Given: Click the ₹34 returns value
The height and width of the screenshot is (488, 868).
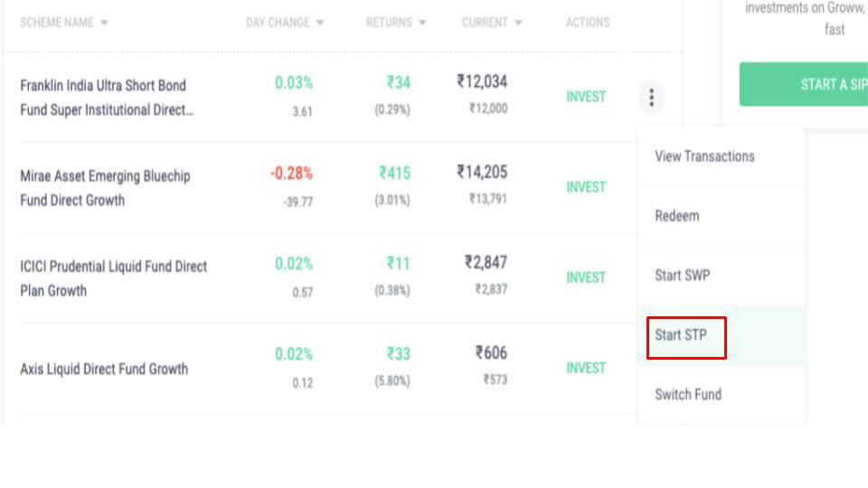Looking at the screenshot, I should pyautogui.click(x=399, y=83).
